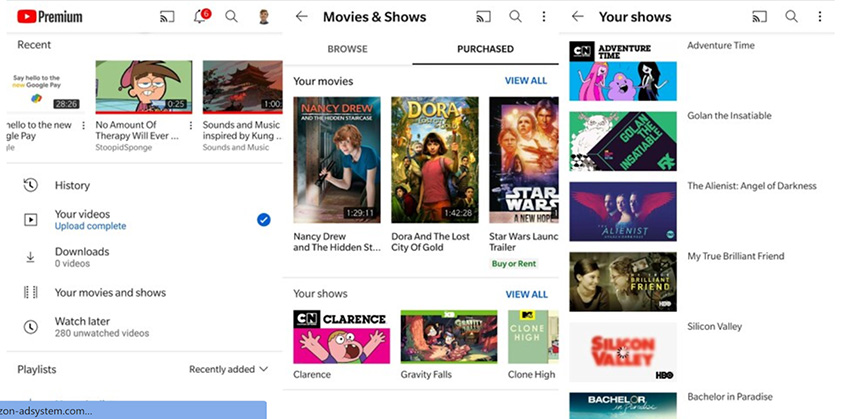The width and height of the screenshot is (855, 419).
Task: Open History from the library list
Action: click(144, 185)
